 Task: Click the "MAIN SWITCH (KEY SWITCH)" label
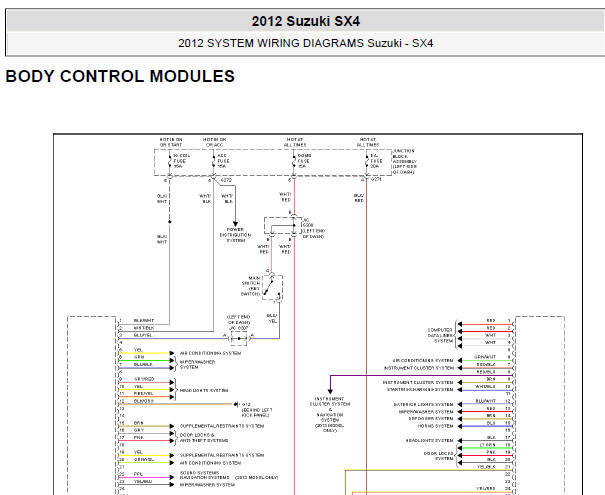251,286
